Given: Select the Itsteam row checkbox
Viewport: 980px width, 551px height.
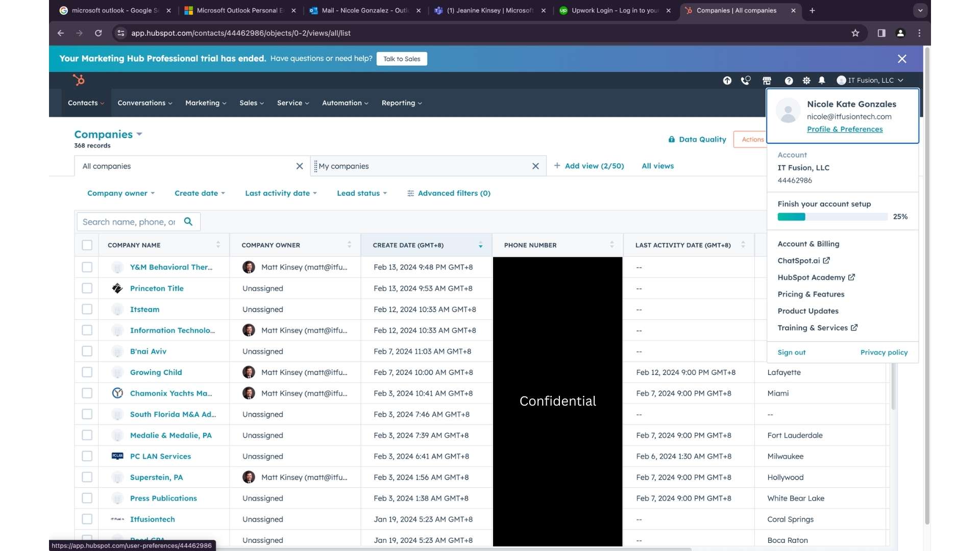Looking at the screenshot, I should click(87, 309).
